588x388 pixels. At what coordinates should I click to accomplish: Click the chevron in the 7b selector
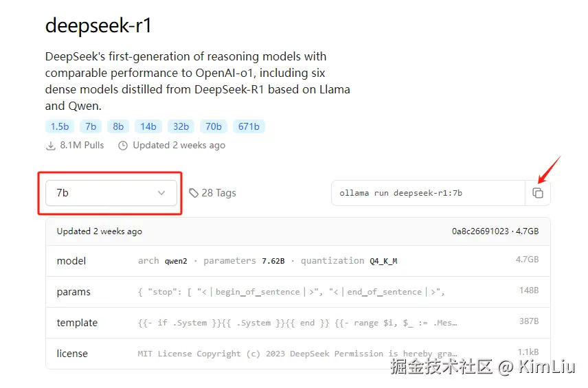pos(161,193)
